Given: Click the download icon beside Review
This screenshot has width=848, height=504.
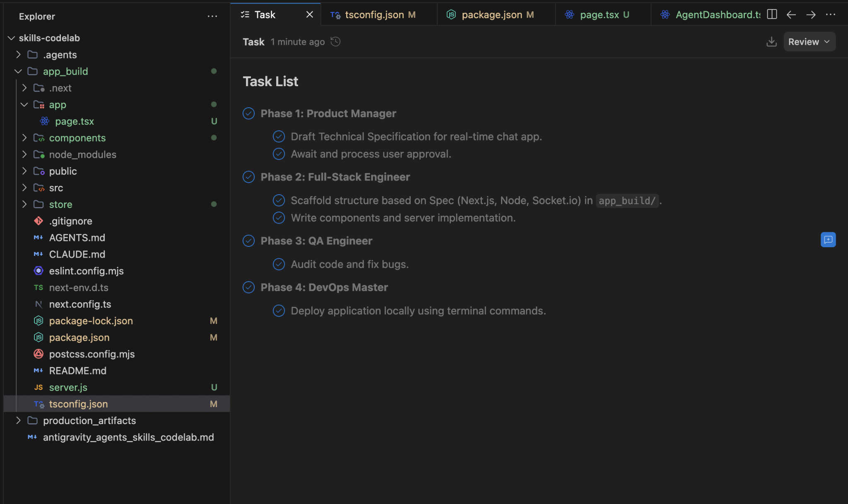Looking at the screenshot, I should [x=771, y=42].
